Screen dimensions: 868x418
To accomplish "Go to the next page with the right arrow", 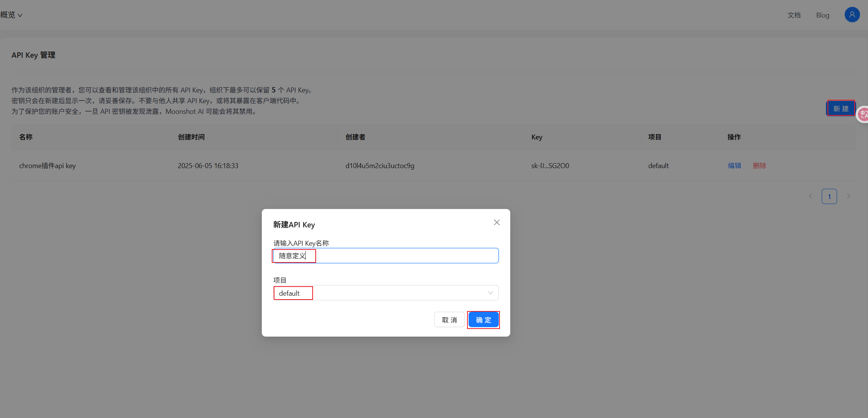I will coord(849,196).
